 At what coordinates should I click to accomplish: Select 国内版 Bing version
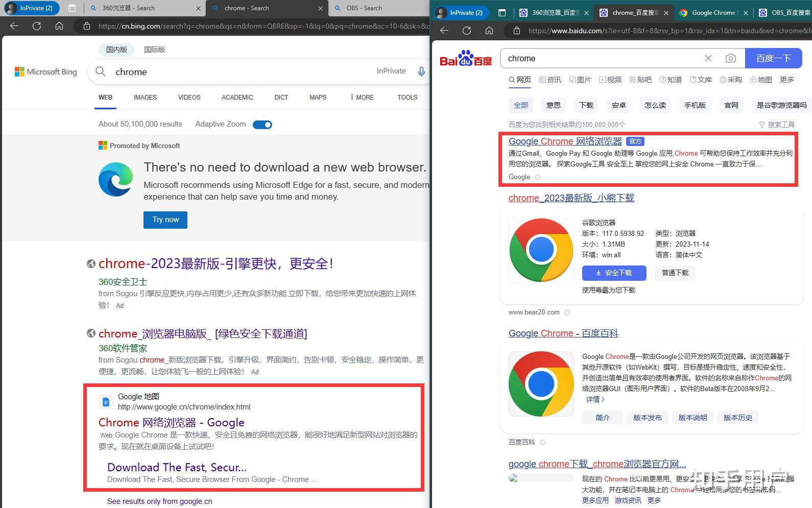point(116,50)
